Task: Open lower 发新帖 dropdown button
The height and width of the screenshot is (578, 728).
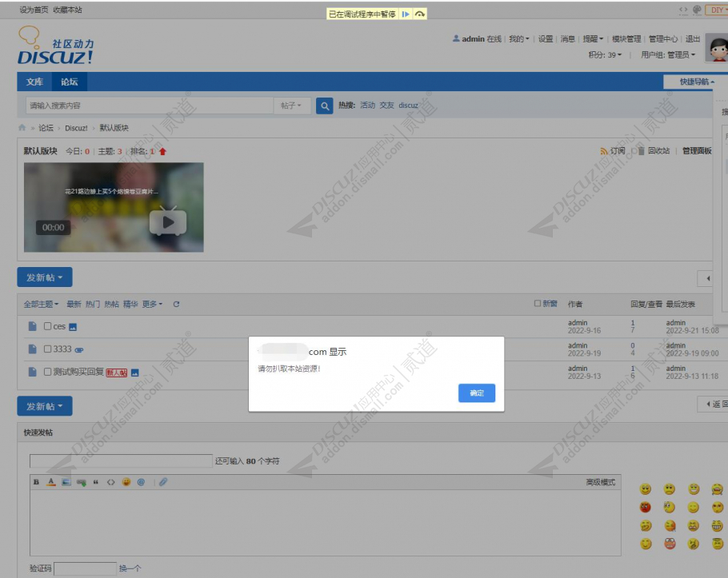Action: pos(45,406)
